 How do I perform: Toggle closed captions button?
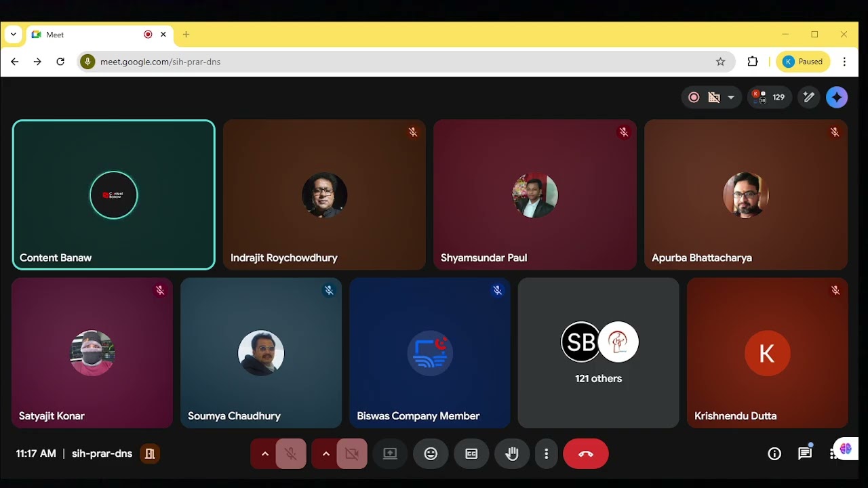[x=471, y=454]
